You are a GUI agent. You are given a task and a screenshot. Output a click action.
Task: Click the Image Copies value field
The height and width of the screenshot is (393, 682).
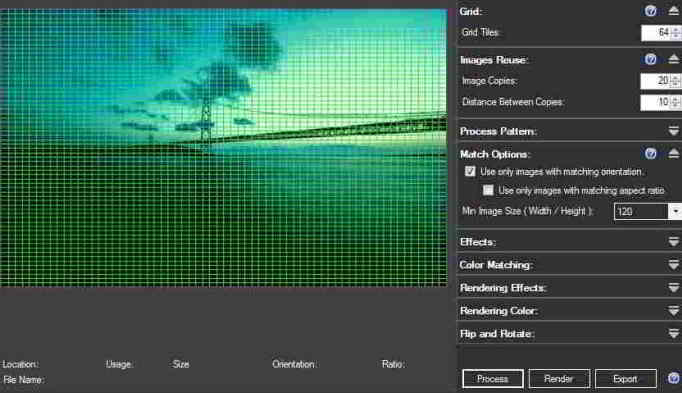[x=655, y=81]
